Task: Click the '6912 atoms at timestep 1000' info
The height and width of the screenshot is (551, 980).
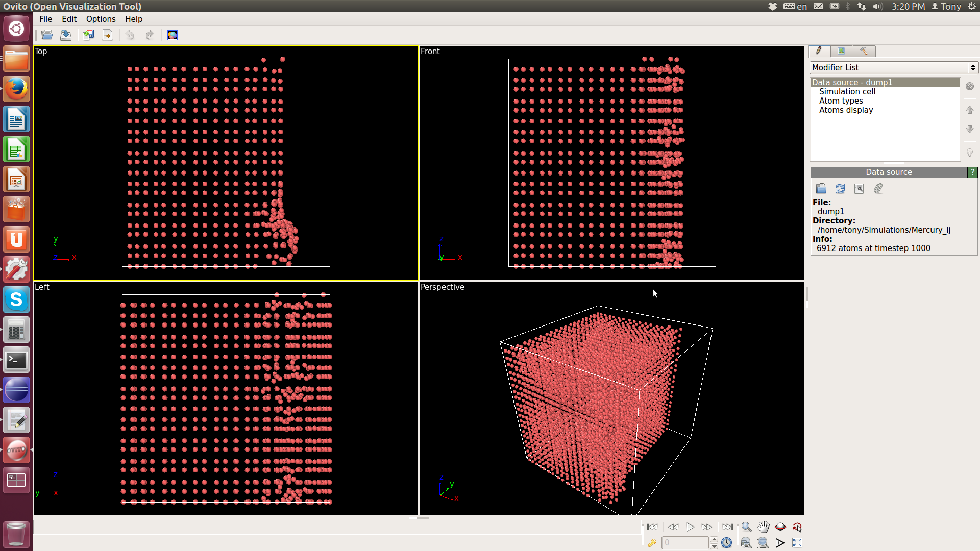Action: tap(873, 248)
